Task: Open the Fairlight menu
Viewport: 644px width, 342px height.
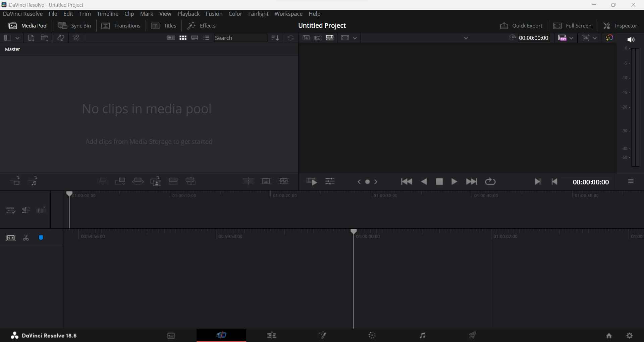Action: (x=258, y=14)
